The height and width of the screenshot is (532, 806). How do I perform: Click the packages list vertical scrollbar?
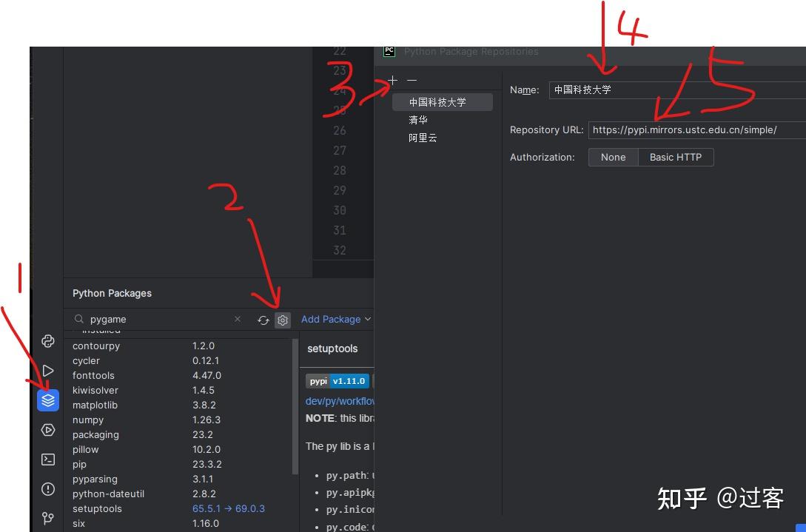pyautogui.click(x=295, y=406)
